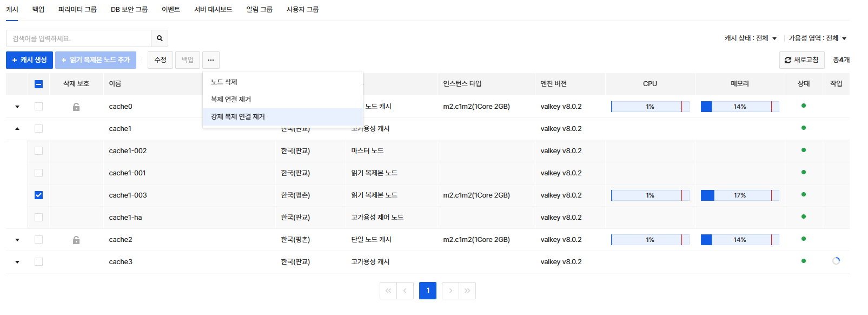Click the green status dot for cache3
This screenshot has height=315, width=868.
(x=804, y=261)
